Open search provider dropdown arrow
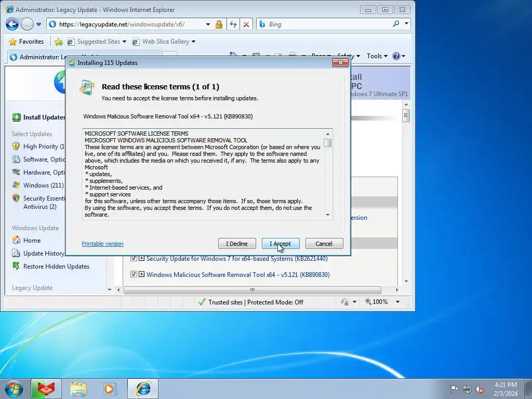Viewport: 532px width, 399px height. (406, 24)
